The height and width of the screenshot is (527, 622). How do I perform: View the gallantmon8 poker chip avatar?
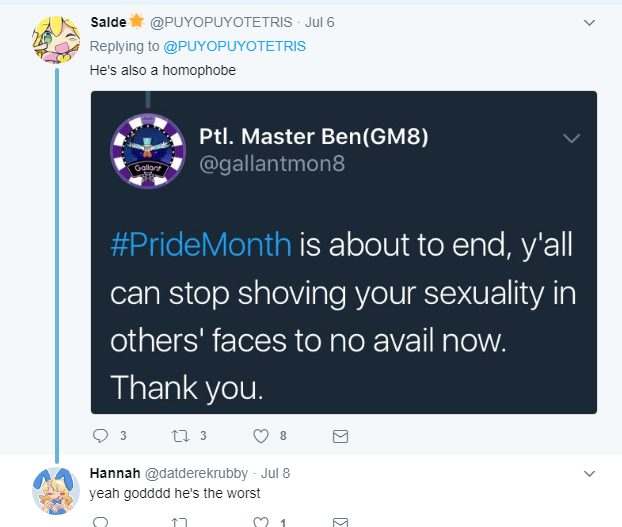coord(148,151)
